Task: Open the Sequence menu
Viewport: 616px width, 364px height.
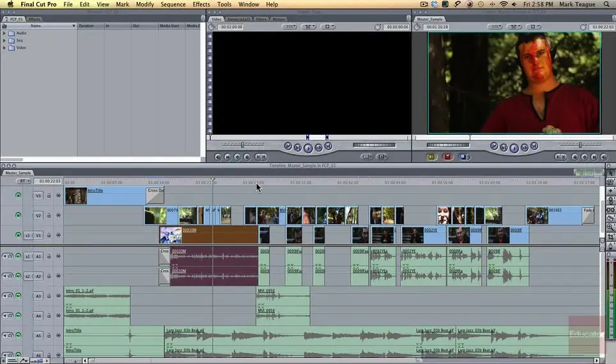Action: (173, 4)
